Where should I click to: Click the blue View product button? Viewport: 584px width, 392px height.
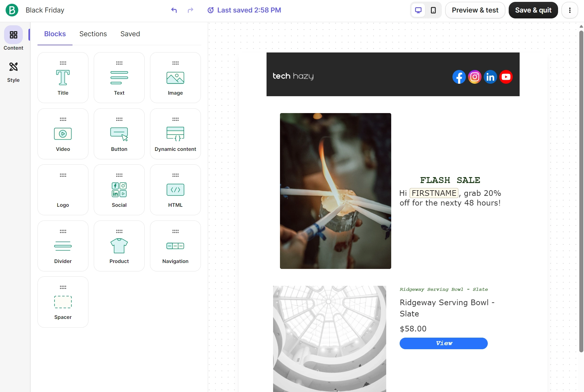coord(443,343)
